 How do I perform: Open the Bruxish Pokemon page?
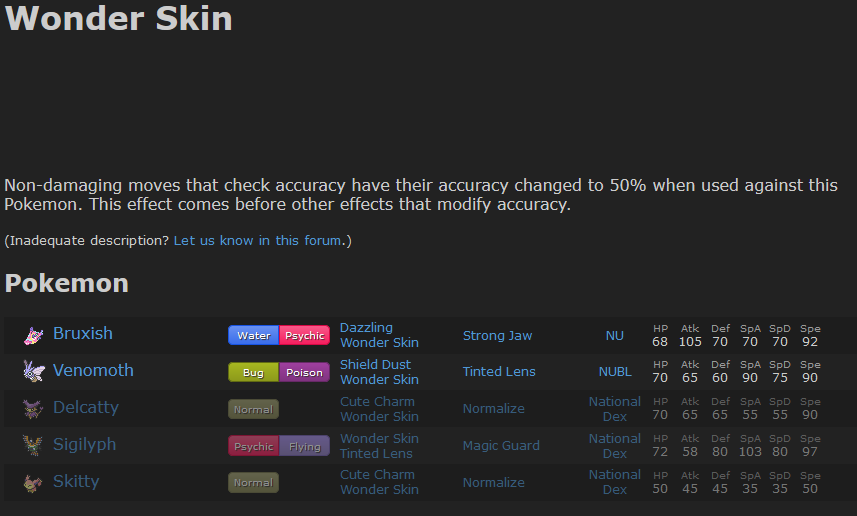click(83, 334)
